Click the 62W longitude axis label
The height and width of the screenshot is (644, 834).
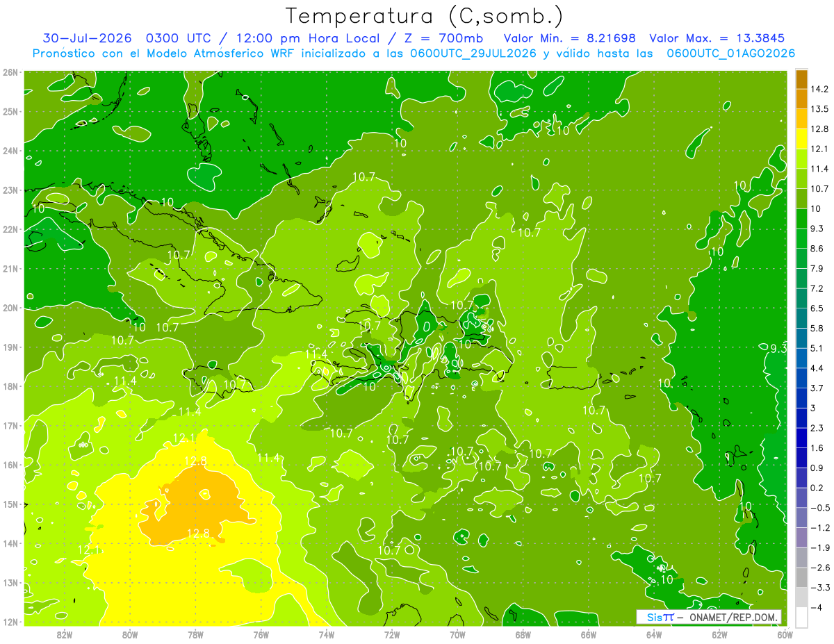pos(719,634)
